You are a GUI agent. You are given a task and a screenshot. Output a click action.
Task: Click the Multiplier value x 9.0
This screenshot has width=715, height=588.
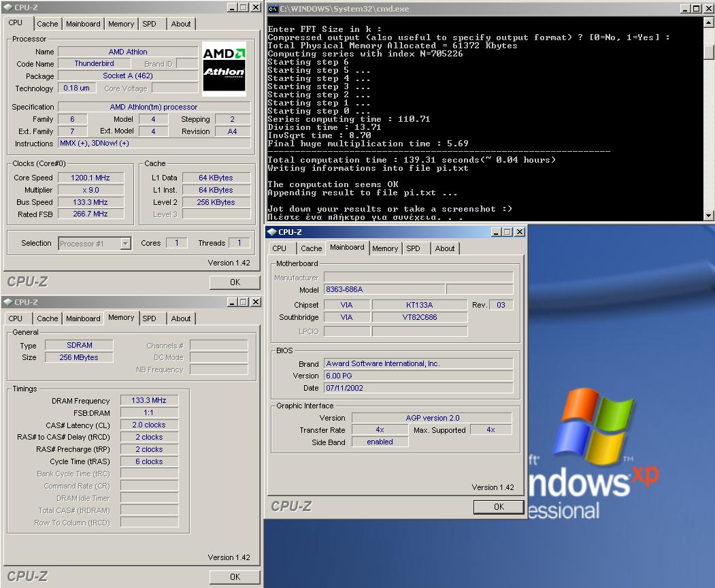tap(90, 190)
